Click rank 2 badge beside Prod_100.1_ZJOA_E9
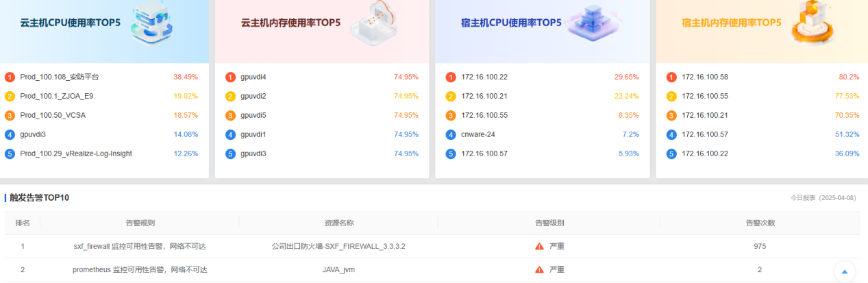 [x=10, y=96]
